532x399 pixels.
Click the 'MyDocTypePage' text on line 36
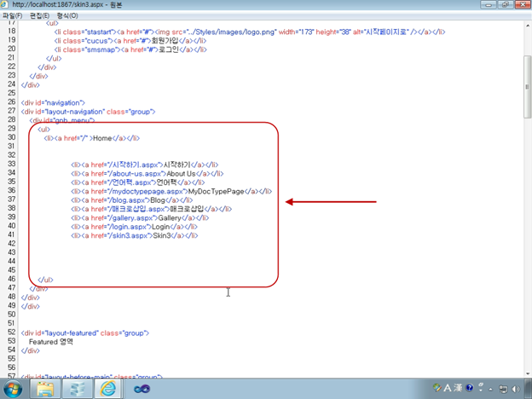tap(217, 191)
